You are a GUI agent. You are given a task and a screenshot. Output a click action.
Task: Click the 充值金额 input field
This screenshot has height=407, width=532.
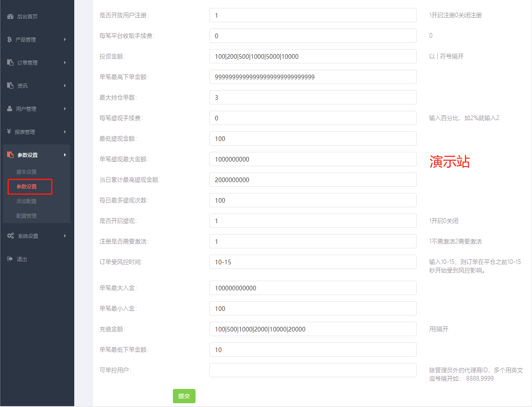(313, 329)
